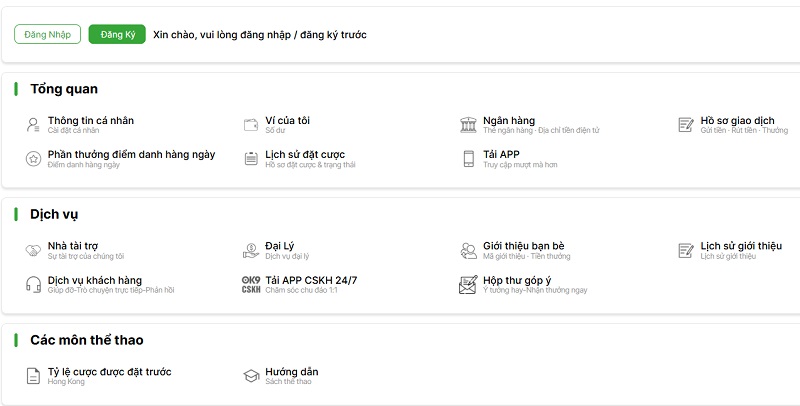Click the star icon for daily check-in rewards
Screen dimensions: 800x406
click(32, 158)
